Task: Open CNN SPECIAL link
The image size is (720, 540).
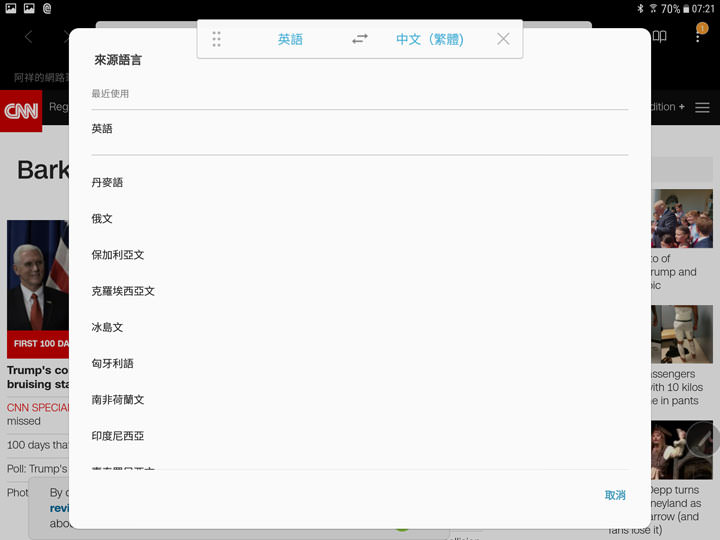Action: [x=38, y=408]
